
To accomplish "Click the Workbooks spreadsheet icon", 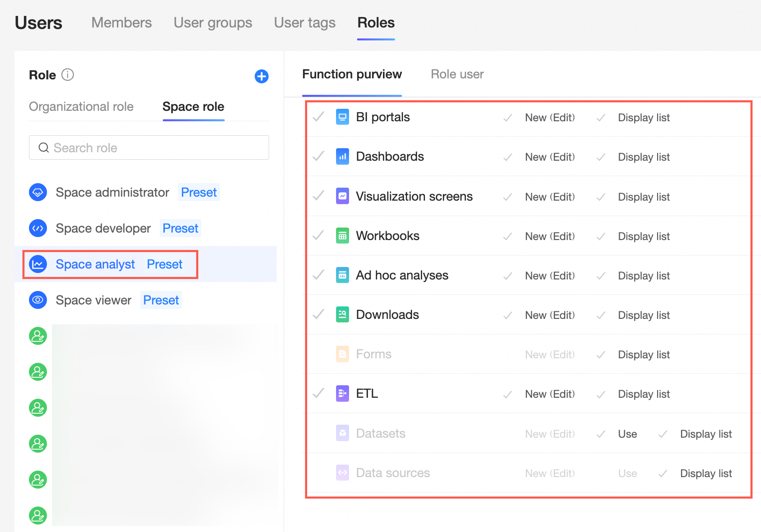I will tap(343, 236).
